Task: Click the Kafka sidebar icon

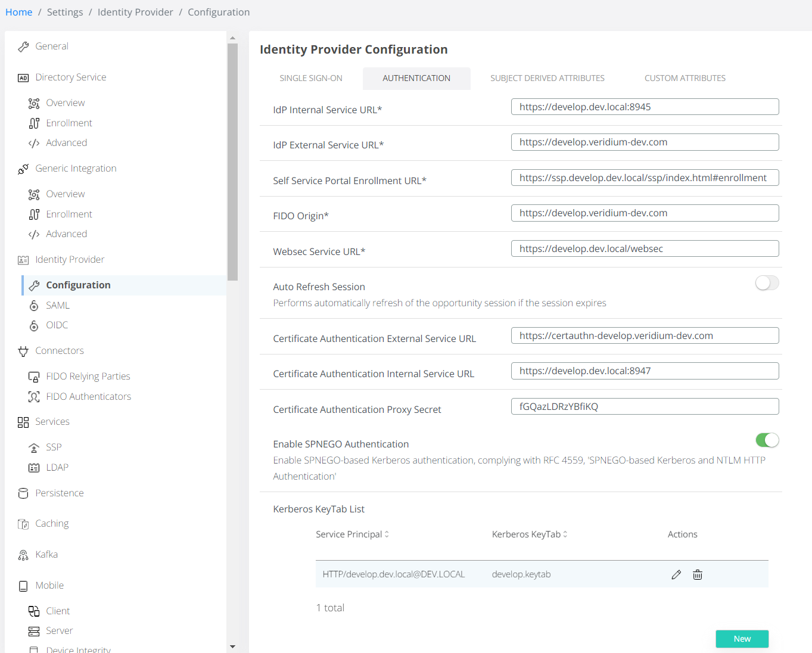Action: 23,554
